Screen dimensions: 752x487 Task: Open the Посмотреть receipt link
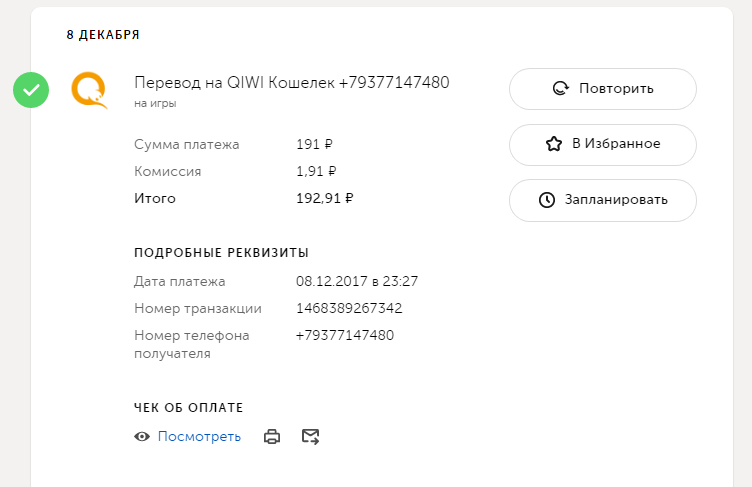199,436
